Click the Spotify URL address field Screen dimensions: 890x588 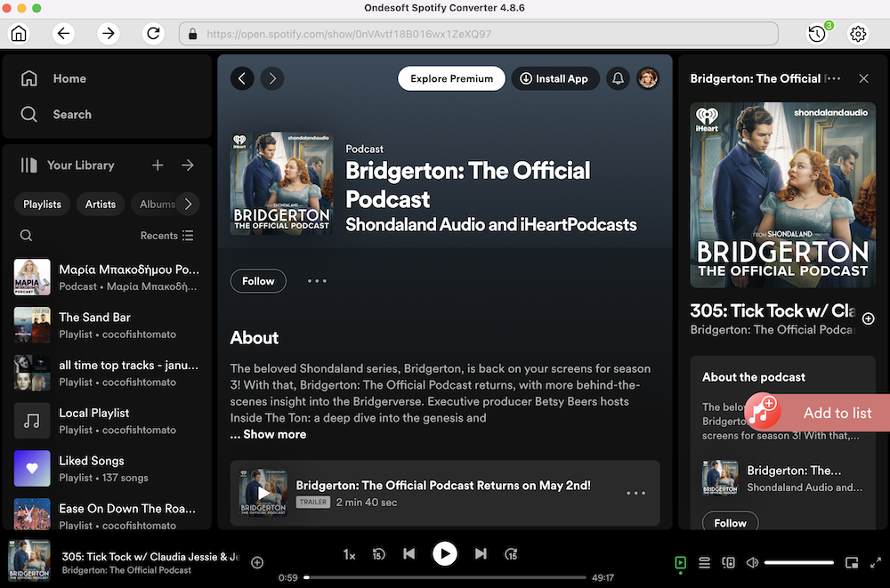479,34
